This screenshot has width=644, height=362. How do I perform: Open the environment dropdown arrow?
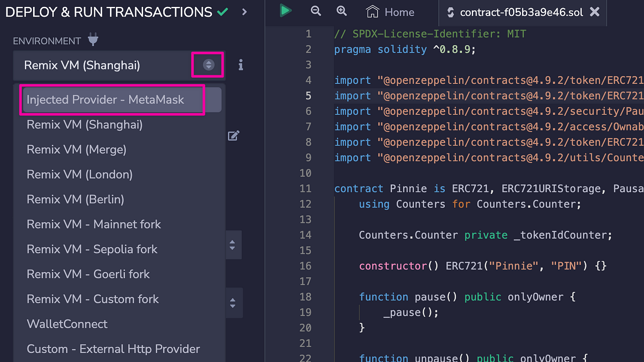click(x=208, y=65)
